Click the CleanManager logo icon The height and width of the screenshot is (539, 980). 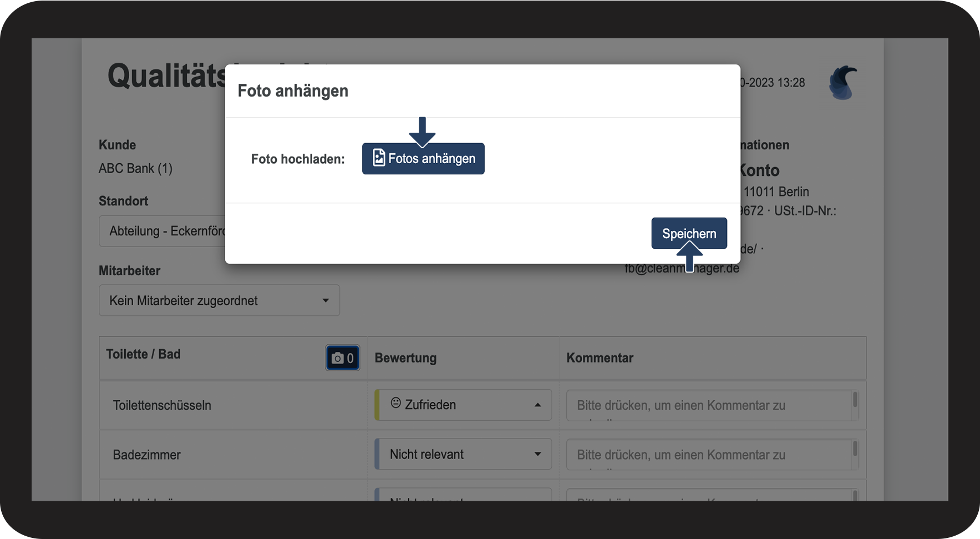coord(843,83)
